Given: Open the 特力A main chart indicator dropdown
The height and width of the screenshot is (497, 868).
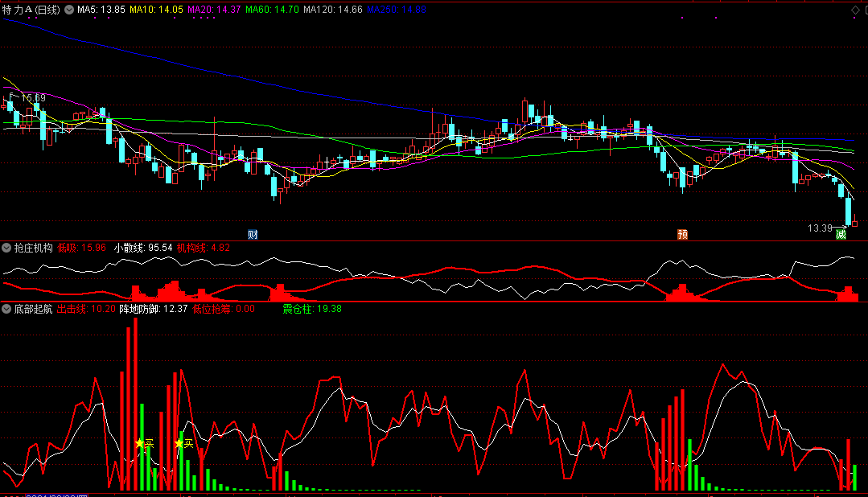Looking at the screenshot, I should point(69,10).
